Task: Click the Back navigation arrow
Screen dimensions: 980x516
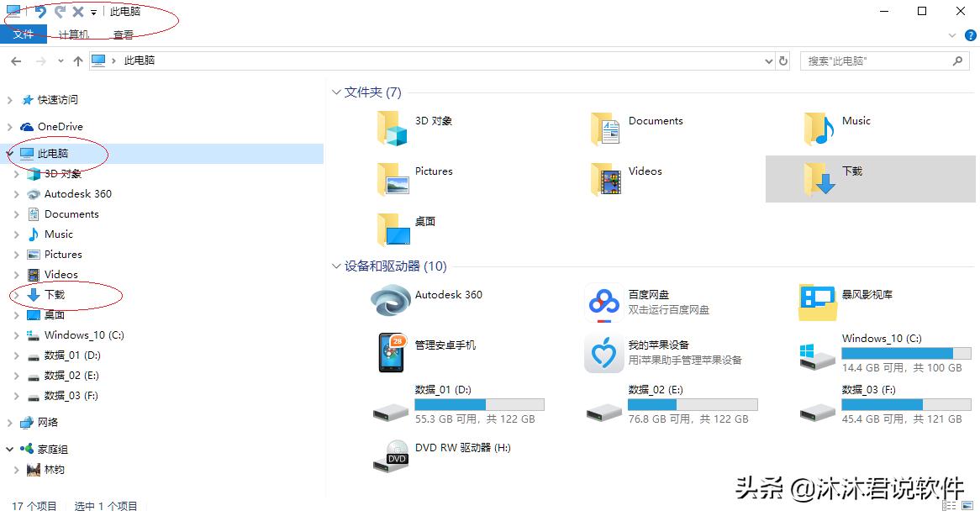Action: 15,61
